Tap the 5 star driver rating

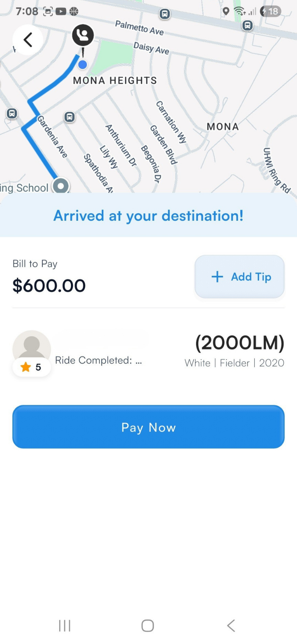click(32, 367)
